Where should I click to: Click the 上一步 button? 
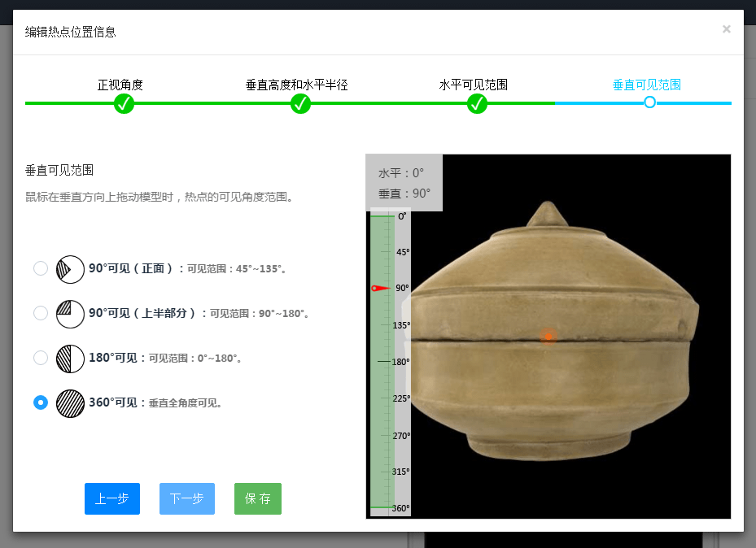112,499
